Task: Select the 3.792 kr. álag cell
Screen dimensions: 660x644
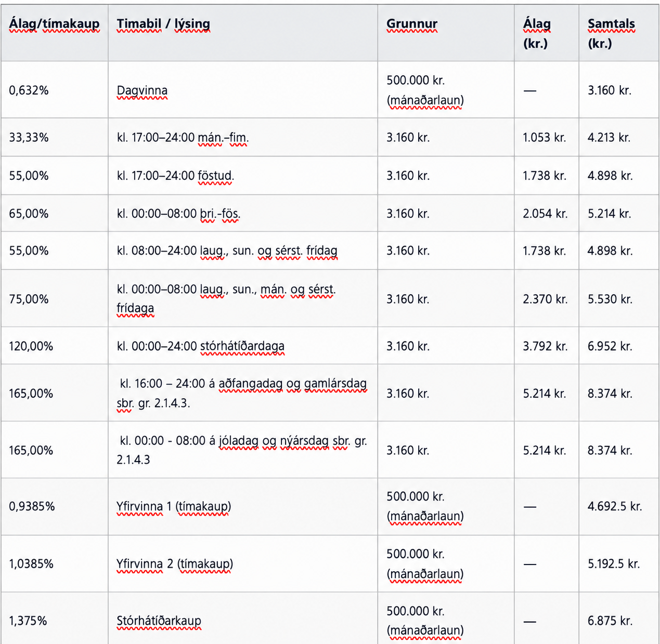Action: [547, 346]
